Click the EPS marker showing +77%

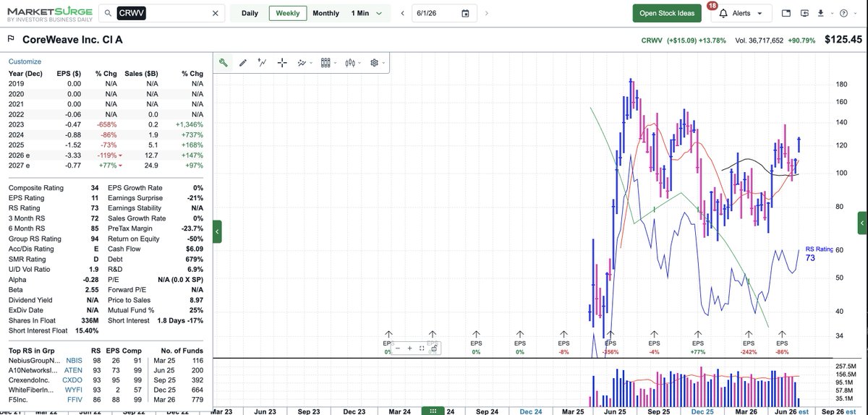(698, 343)
